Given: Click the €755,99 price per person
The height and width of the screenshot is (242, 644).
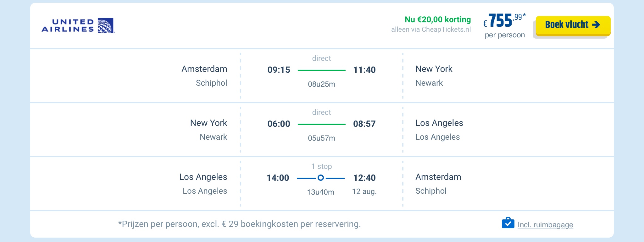Looking at the screenshot, I should tap(504, 21).
